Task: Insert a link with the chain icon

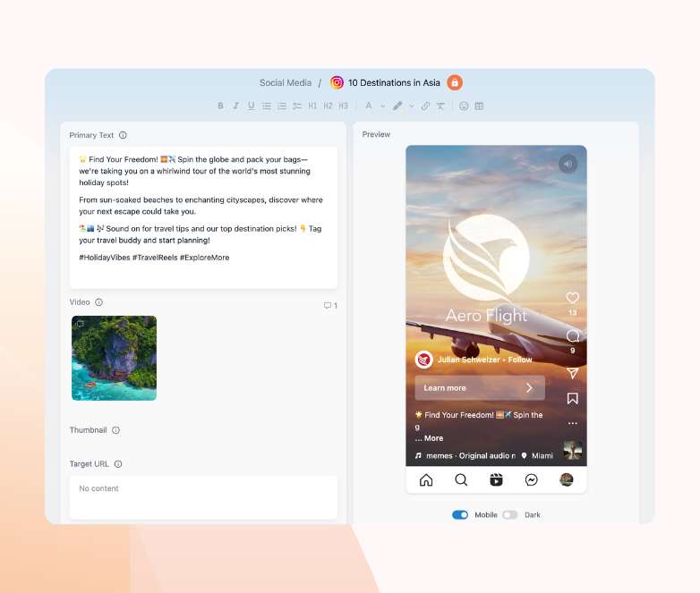Action: 425,106
